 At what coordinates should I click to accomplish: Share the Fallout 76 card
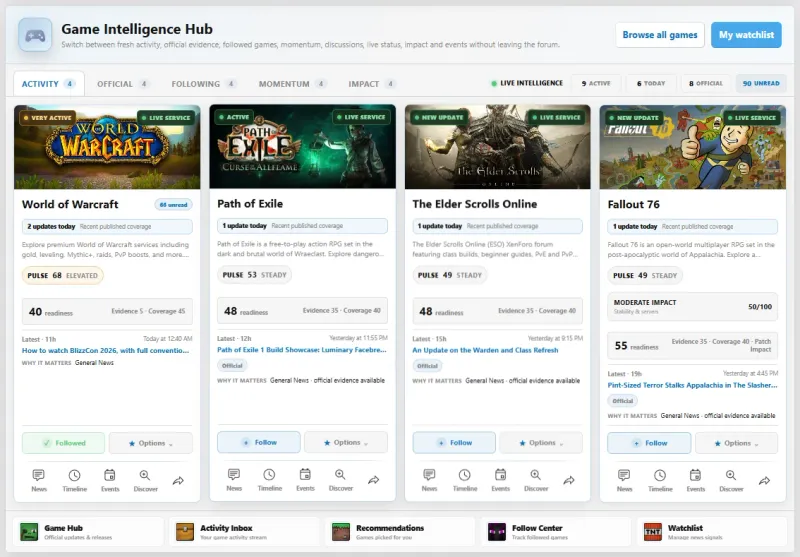coord(764,480)
